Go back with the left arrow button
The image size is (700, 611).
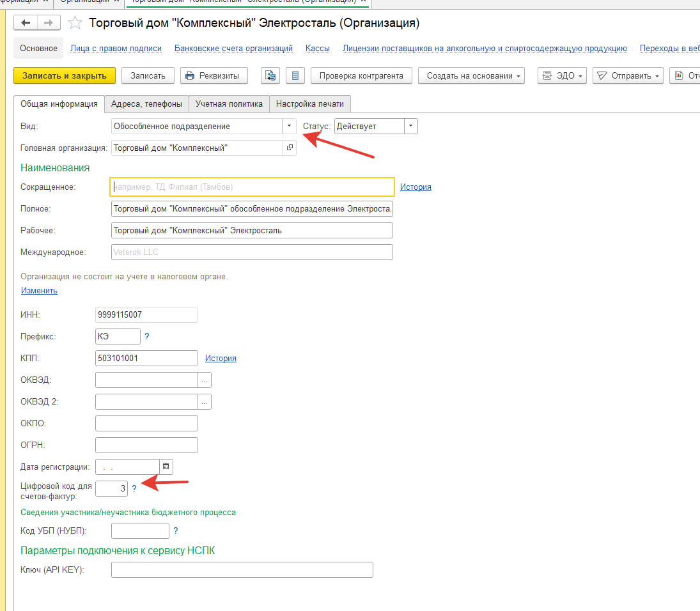point(26,23)
